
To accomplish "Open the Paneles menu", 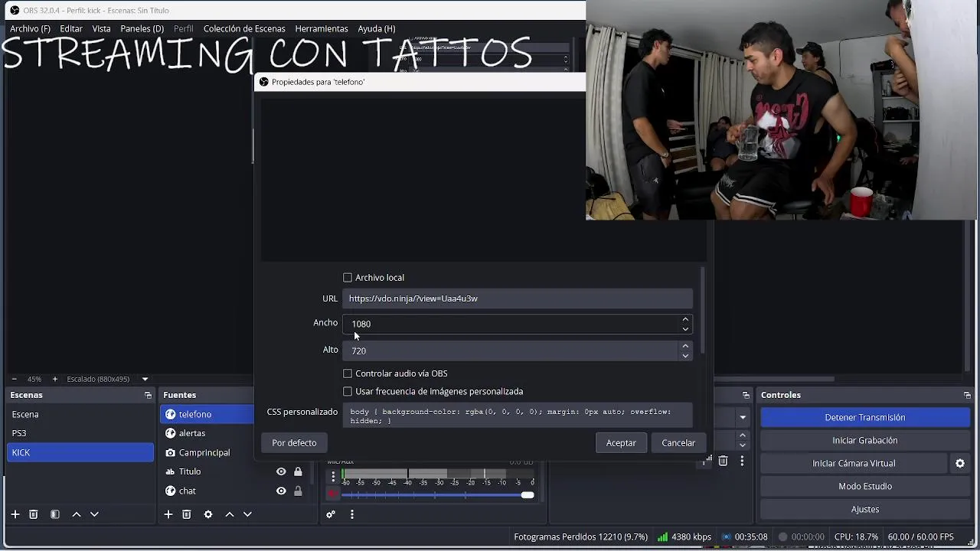I will click(x=142, y=28).
